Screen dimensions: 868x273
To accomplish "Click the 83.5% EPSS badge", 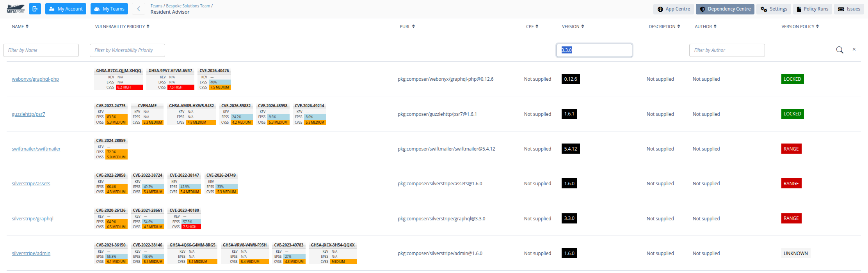I will pyautogui.click(x=117, y=117).
